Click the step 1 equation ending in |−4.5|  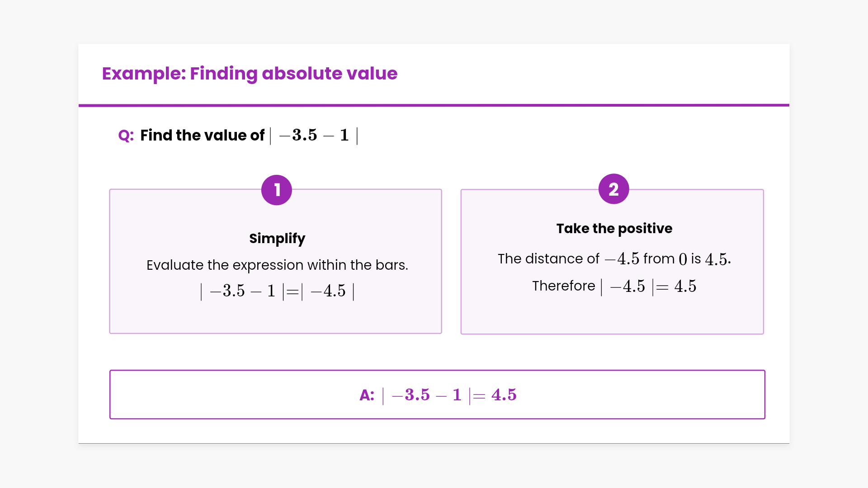coord(277,291)
